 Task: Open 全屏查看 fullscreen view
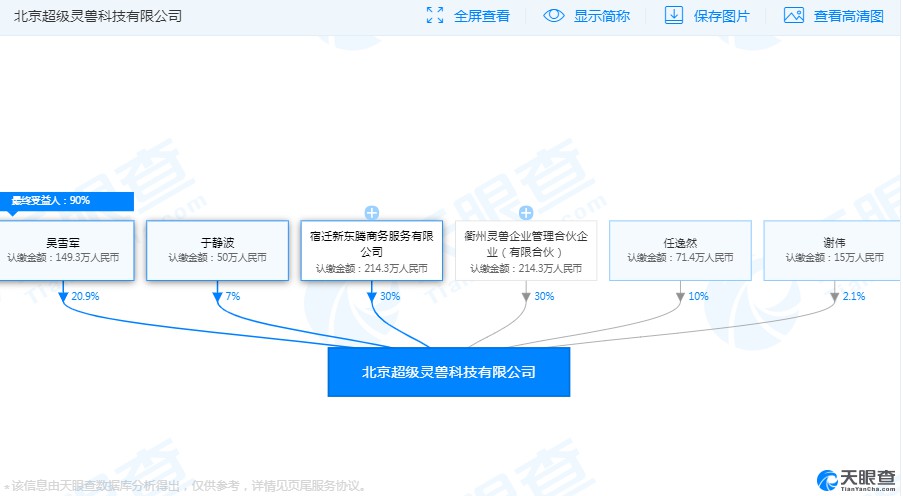481,16
